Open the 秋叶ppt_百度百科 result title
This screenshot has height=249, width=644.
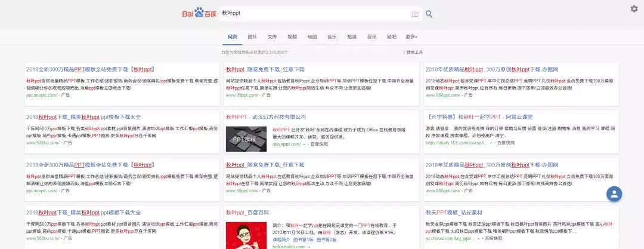(x=247, y=213)
